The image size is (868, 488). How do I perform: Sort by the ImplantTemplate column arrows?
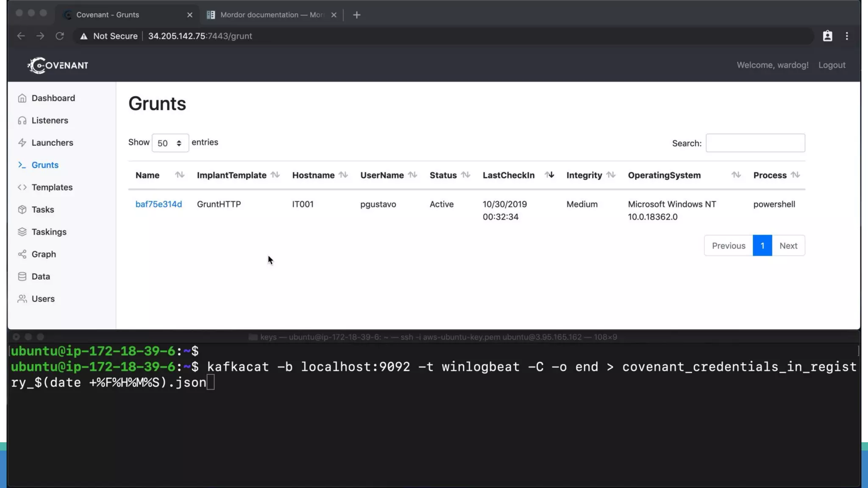[x=275, y=175]
